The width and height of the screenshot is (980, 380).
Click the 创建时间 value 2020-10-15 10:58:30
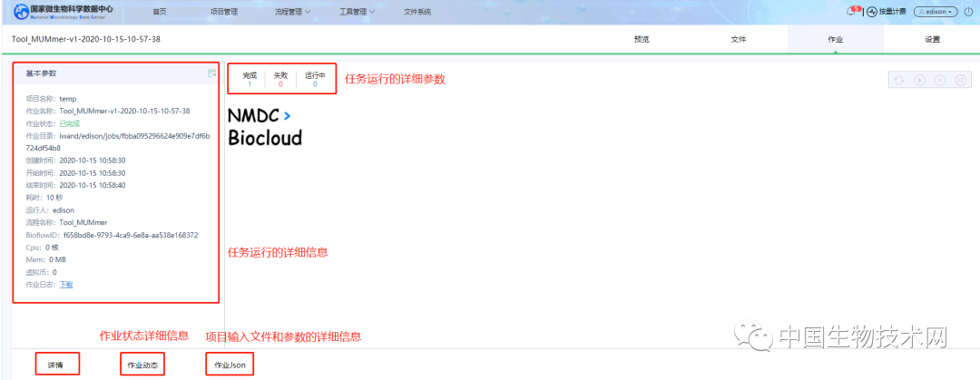tap(93, 161)
